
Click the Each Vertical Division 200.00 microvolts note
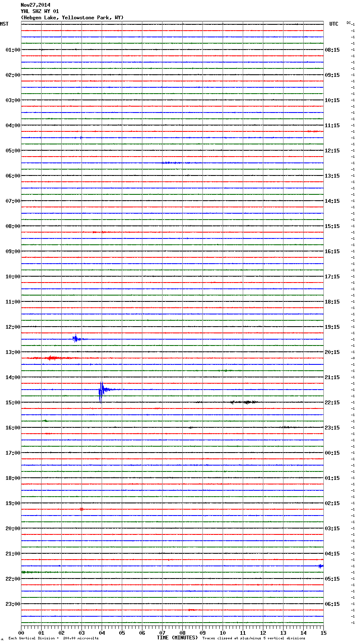[x=53, y=639]
